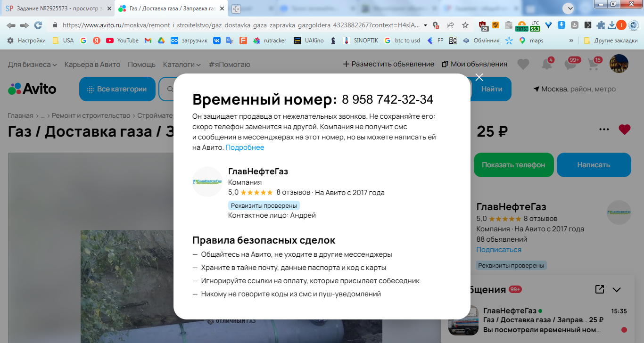644x343 pixels.
Task: Open a new browser tab
Action: 236,8
